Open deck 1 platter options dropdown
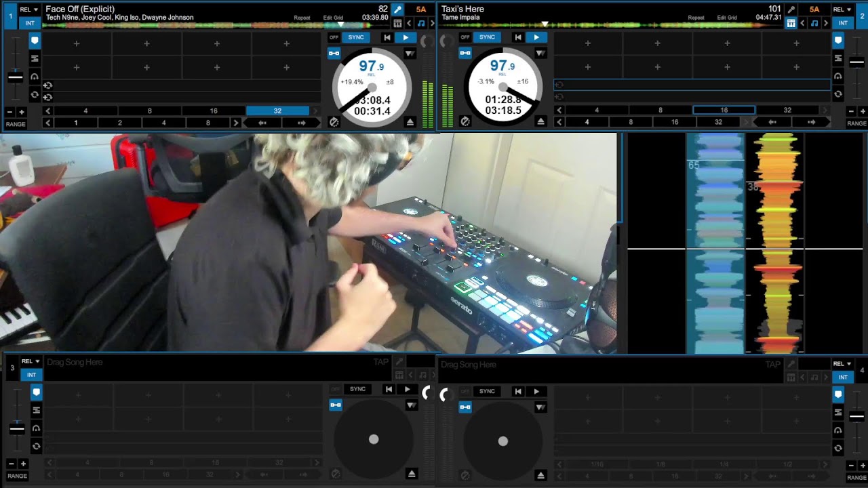 point(410,53)
